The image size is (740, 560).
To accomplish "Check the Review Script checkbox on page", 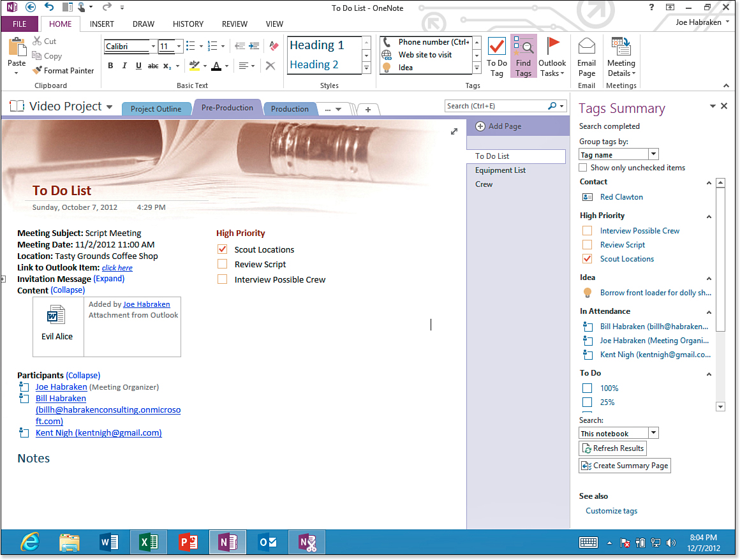I will point(222,264).
